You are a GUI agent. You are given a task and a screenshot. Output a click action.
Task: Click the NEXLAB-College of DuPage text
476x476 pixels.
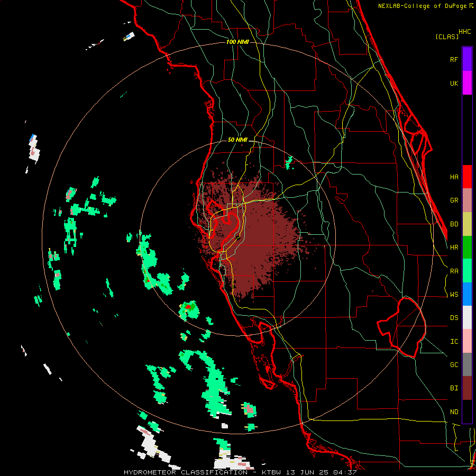click(x=422, y=6)
